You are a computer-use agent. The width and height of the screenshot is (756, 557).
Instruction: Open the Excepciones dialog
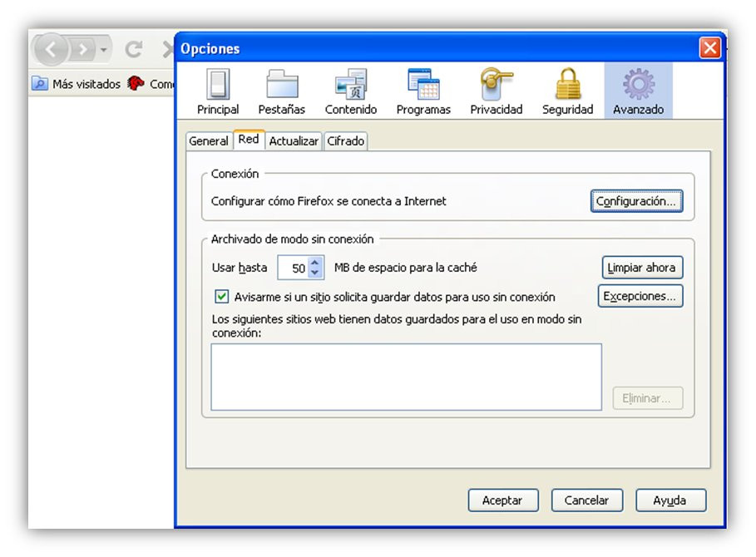tap(640, 296)
